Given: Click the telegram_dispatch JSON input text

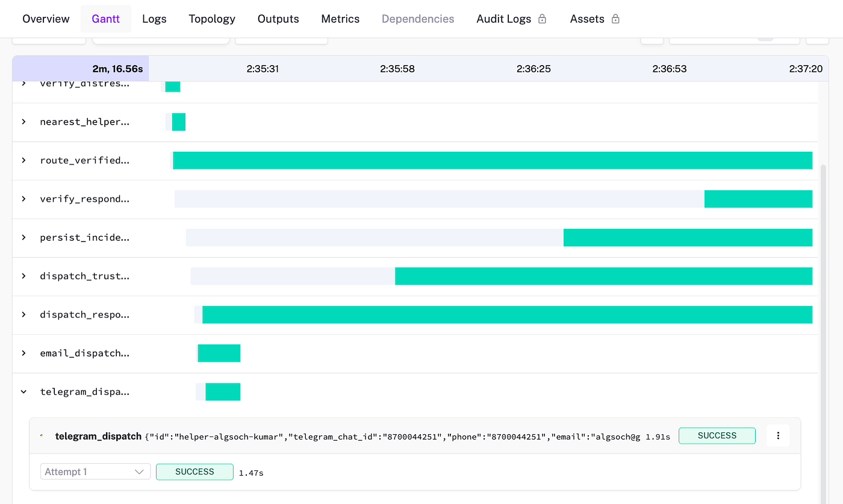Looking at the screenshot, I should tap(393, 436).
